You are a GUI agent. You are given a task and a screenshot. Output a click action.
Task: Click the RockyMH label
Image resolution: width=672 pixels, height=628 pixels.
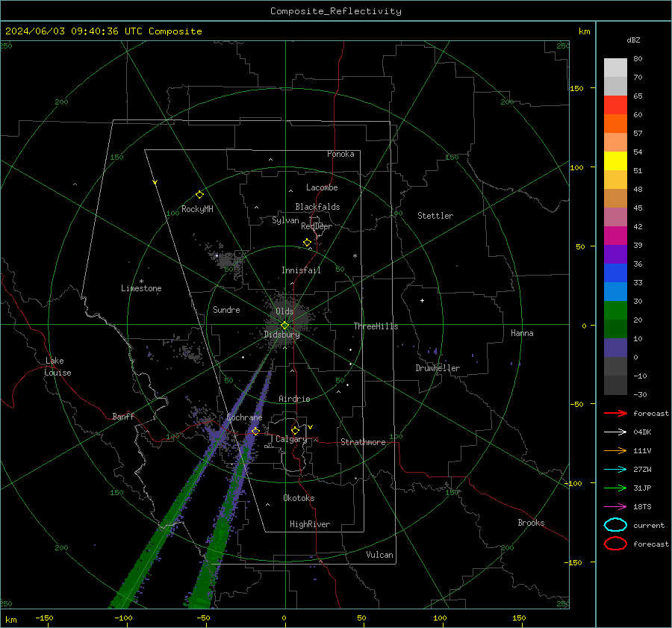click(x=197, y=209)
